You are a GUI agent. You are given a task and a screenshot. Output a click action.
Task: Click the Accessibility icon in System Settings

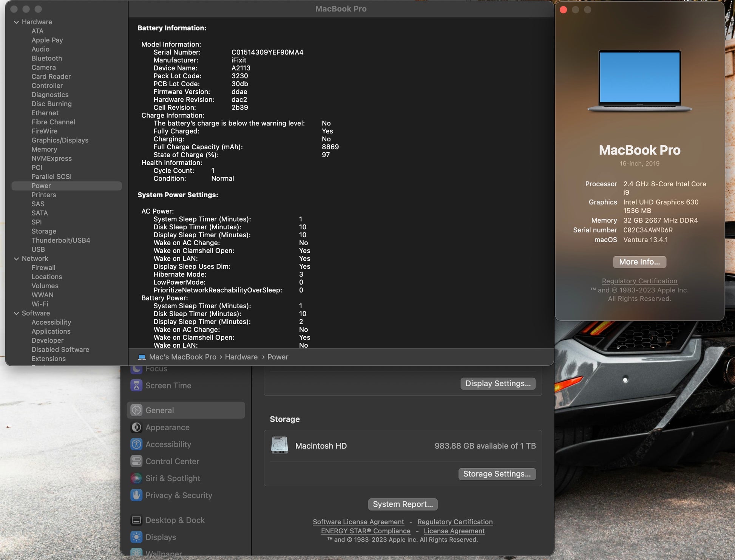(x=136, y=444)
